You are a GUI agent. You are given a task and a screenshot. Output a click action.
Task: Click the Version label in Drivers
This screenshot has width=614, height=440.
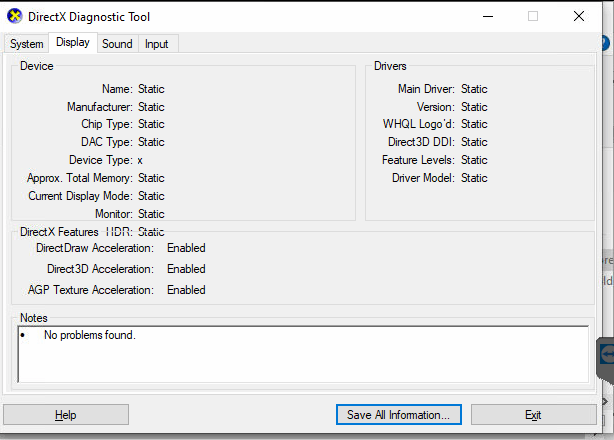tap(436, 107)
